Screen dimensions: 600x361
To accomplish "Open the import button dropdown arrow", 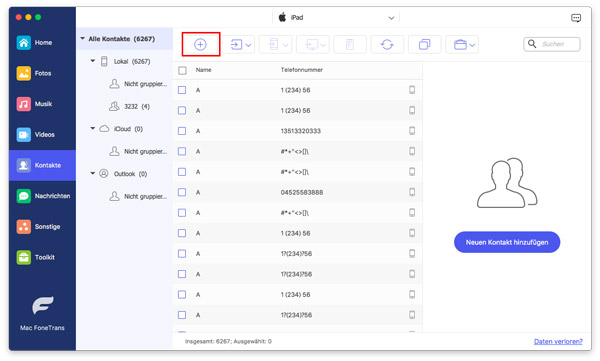I will point(248,45).
